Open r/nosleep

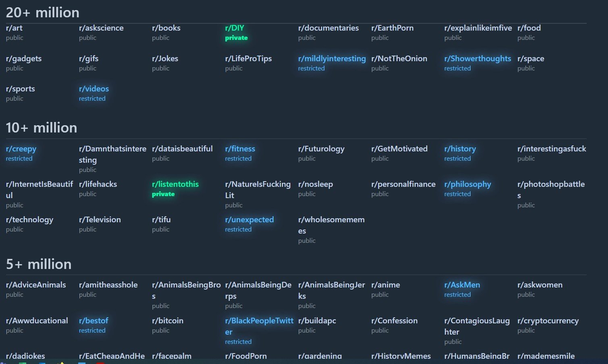pyautogui.click(x=315, y=184)
